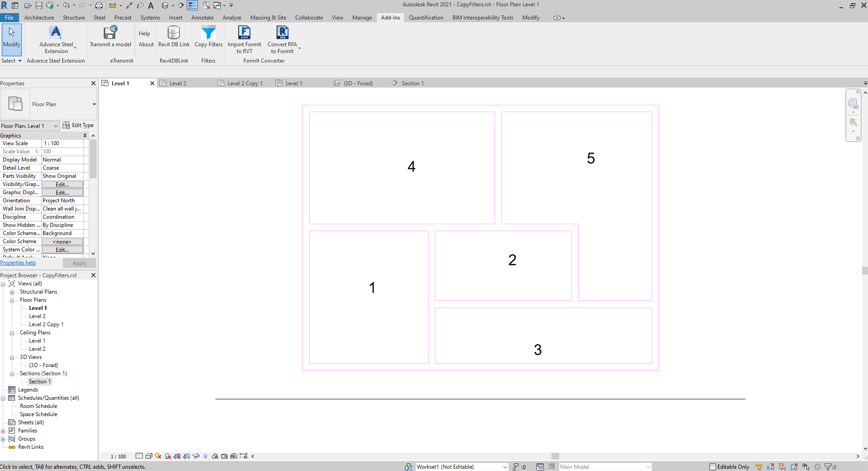
Task: Save the project with the Save icon
Action: point(39,5)
